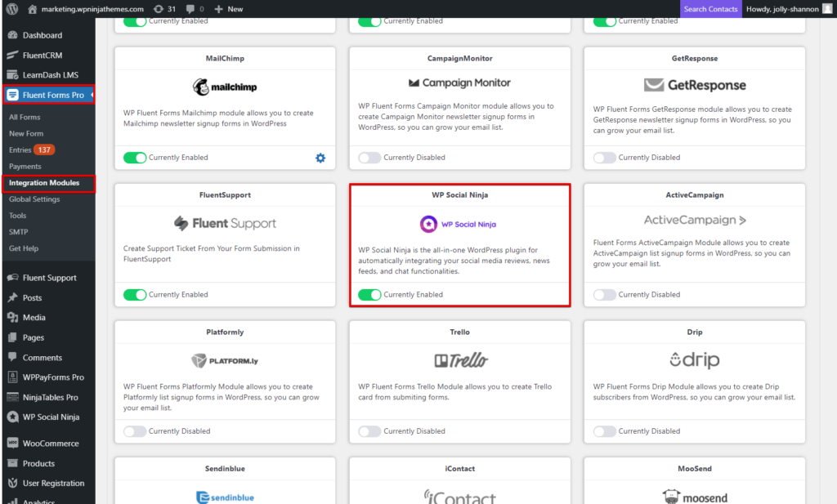The image size is (837, 504).
Task: Click the WooCommerce sidebar icon
Action: [x=13, y=444]
